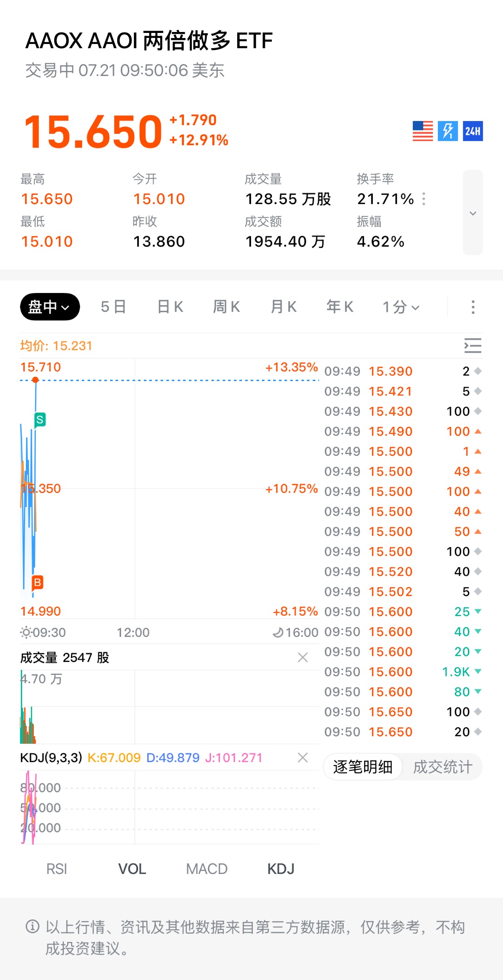Tap the 09:49 trade at 15.421
The image size is (503, 980).
403,391
